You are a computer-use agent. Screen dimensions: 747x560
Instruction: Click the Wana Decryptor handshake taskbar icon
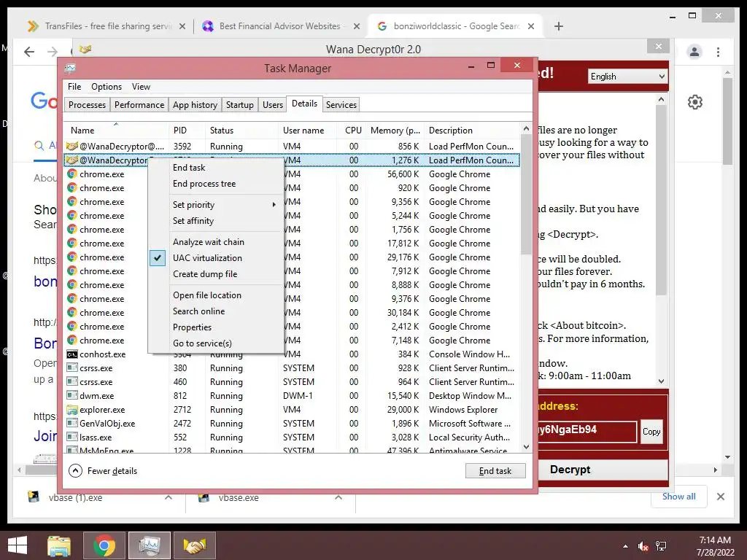195,545
